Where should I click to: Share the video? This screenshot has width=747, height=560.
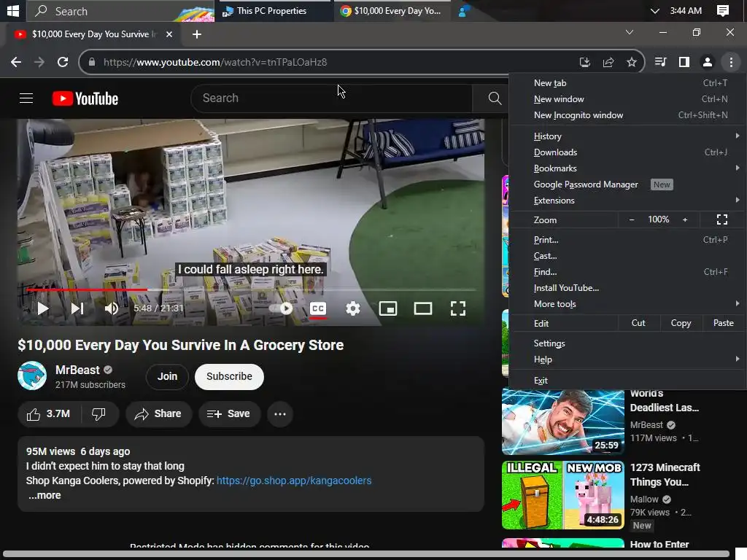pyautogui.click(x=158, y=414)
